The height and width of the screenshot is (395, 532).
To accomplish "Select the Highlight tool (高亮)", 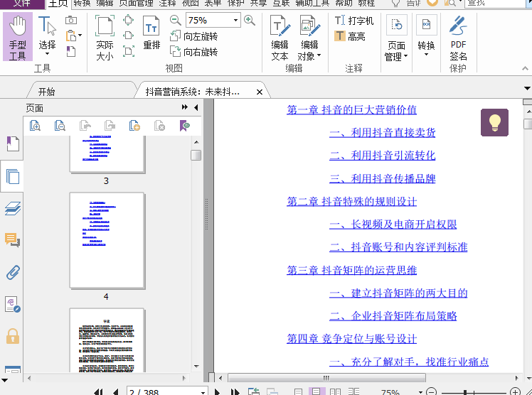I will [x=350, y=36].
